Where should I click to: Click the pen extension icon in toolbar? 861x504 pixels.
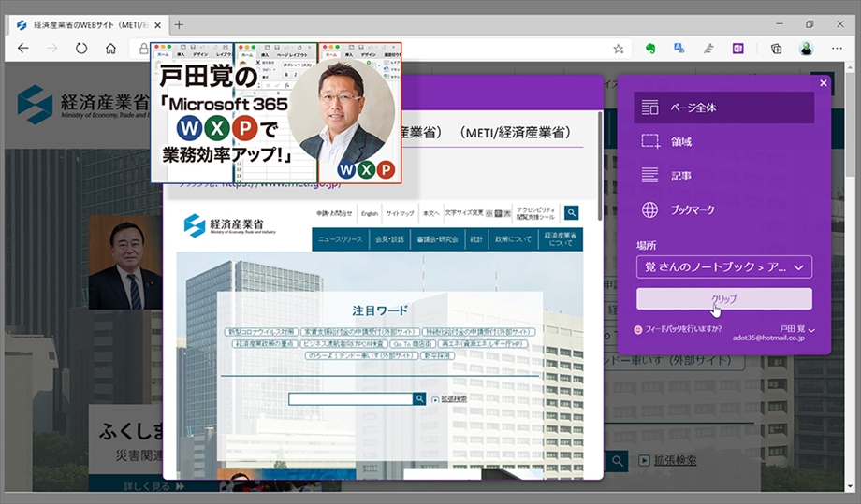(708, 49)
